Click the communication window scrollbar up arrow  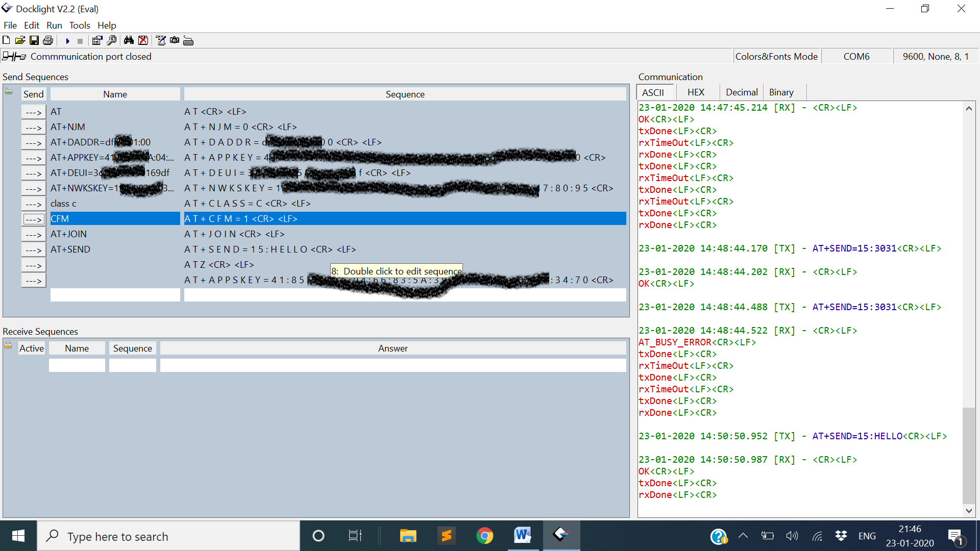tap(968, 108)
